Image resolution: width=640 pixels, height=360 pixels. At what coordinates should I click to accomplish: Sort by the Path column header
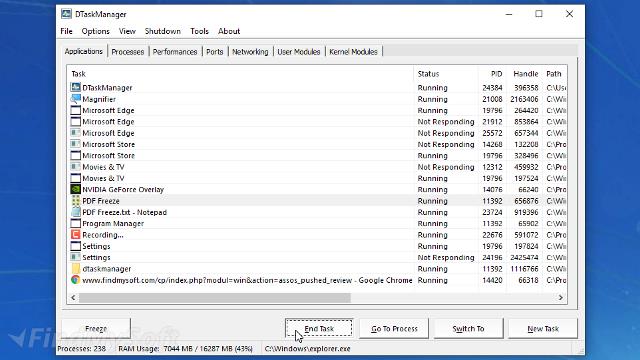pos(554,74)
